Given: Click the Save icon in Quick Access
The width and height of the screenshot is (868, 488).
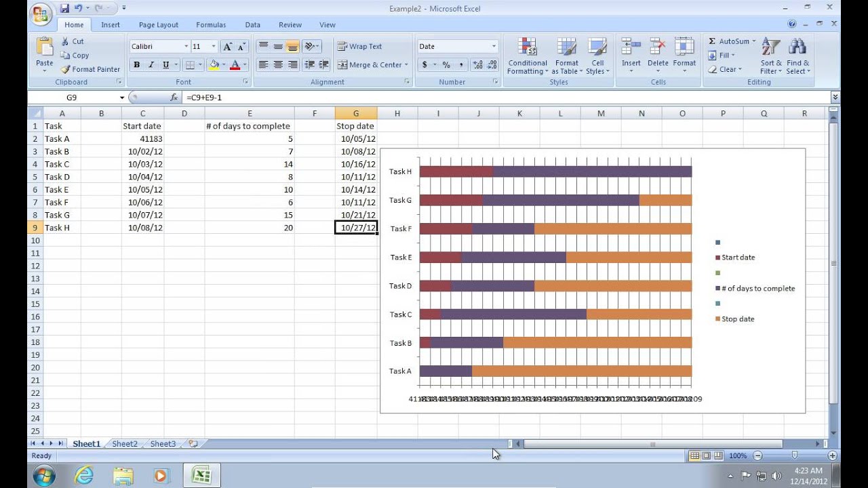Looking at the screenshot, I should 64,8.
